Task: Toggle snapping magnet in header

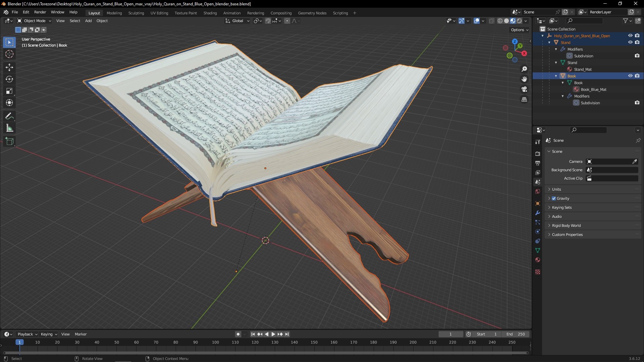Action: 268,21
